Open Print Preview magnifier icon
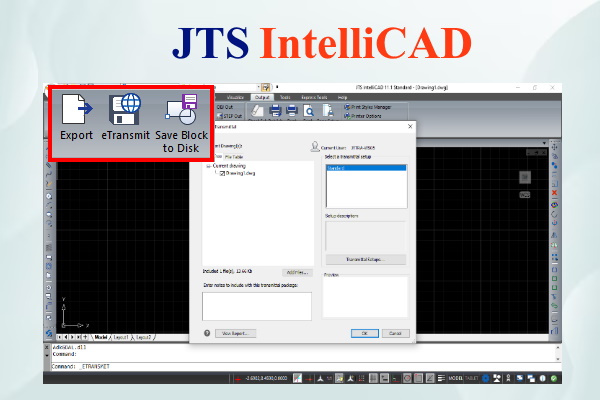600x400 pixels. pyautogui.click(x=308, y=111)
